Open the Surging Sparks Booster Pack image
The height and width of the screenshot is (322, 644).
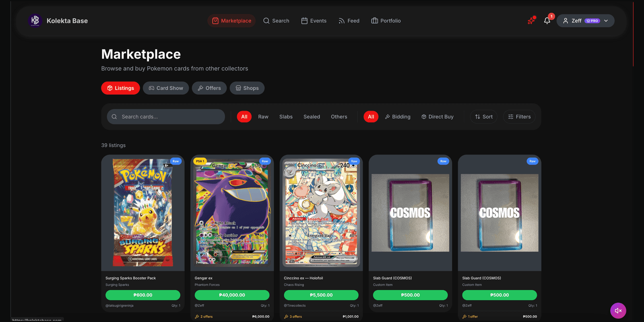pos(143,213)
